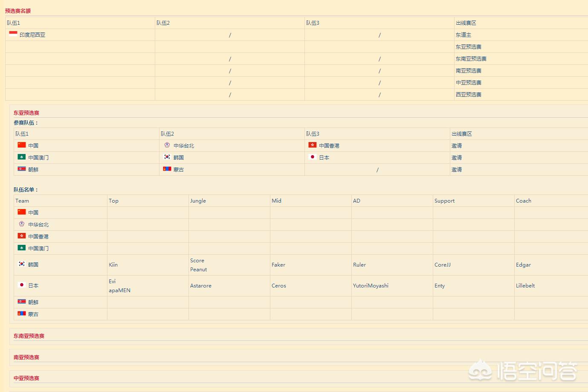Select the CoreJJ support player name
This screenshot has height=392, width=588.
tap(442, 265)
